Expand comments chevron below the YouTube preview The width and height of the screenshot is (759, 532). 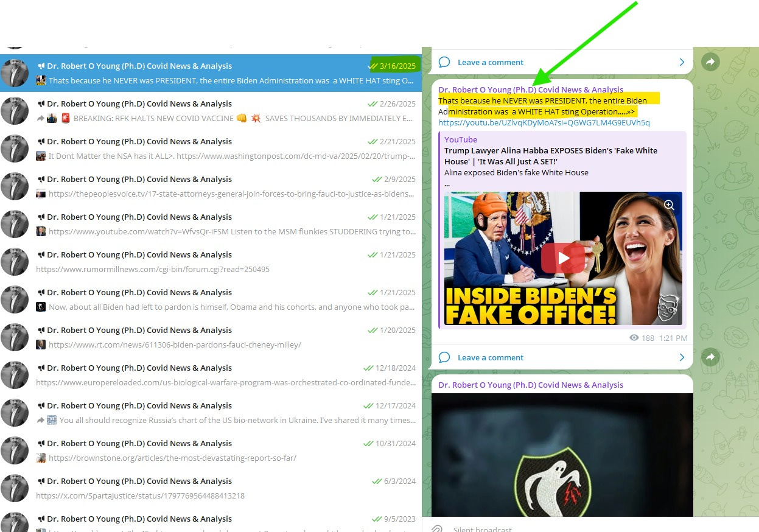pos(682,357)
